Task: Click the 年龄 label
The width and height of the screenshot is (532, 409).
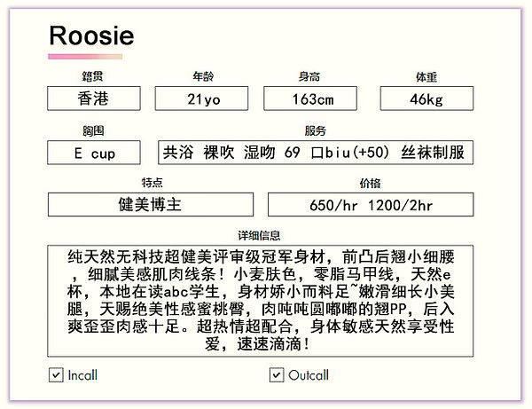Action: [x=203, y=76]
